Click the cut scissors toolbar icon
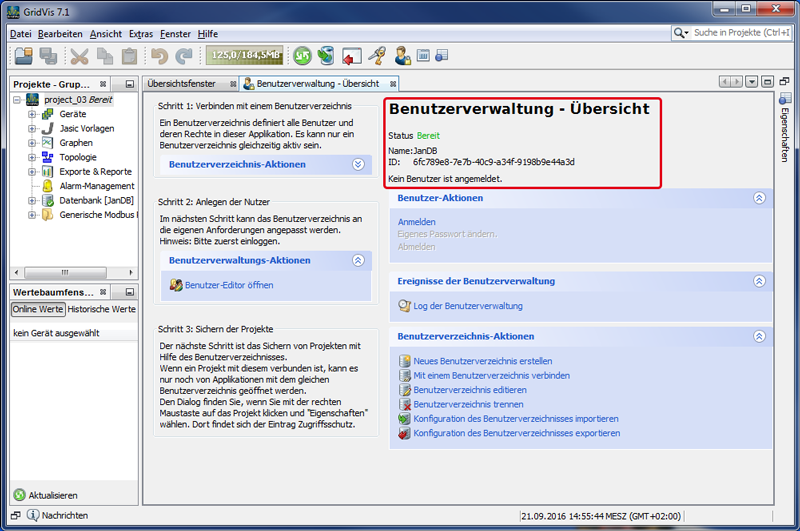 click(x=80, y=56)
